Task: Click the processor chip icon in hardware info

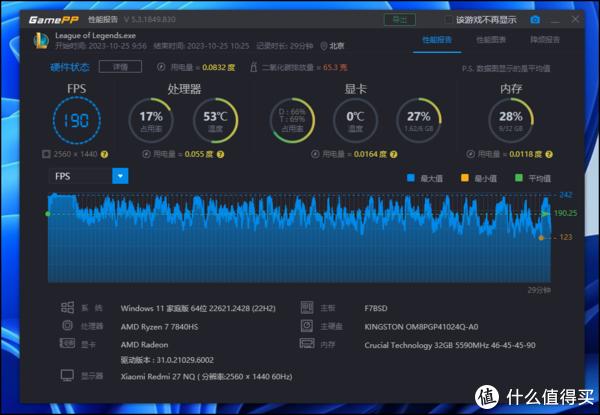Action: pos(67,325)
